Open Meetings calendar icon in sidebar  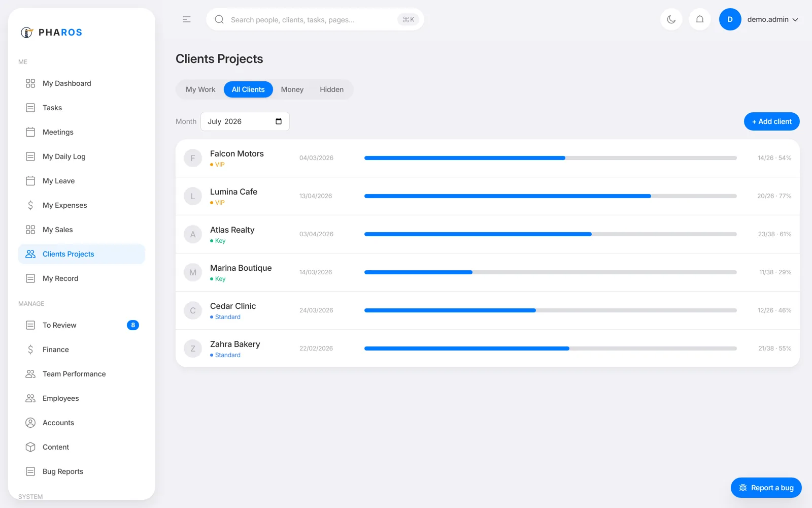30,132
